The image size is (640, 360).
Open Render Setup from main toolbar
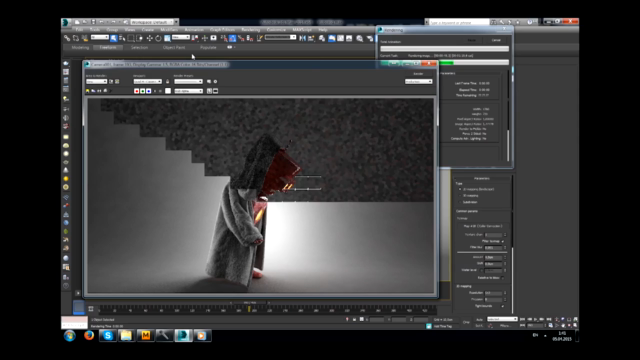click(x=370, y=38)
